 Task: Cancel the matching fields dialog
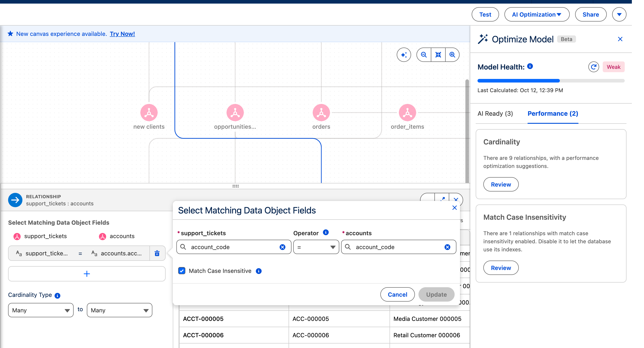[x=397, y=295]
